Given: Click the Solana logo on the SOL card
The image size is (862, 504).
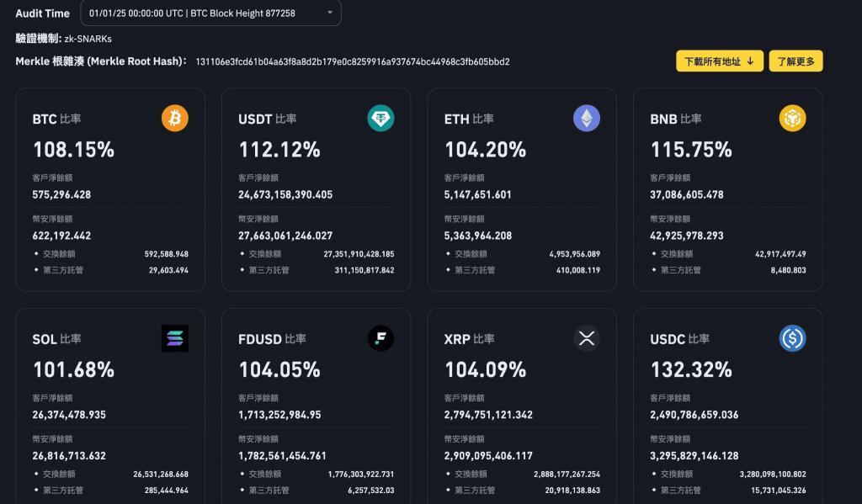Looking at the screenshot, I should [x=175, y=338].
